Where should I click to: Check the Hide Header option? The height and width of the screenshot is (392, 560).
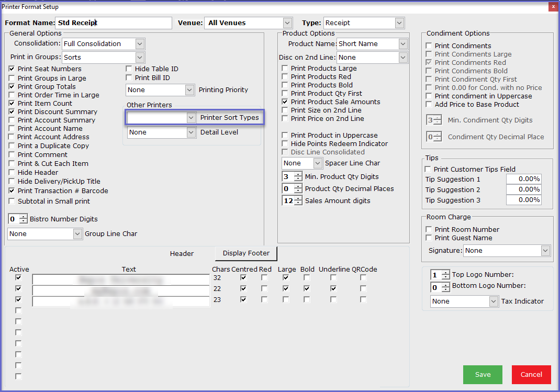12,172
